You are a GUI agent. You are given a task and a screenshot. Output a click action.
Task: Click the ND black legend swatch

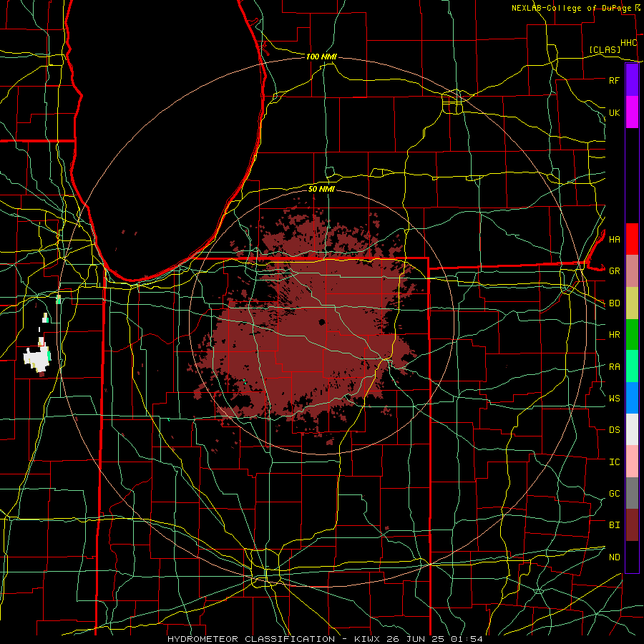click(632, 557)
